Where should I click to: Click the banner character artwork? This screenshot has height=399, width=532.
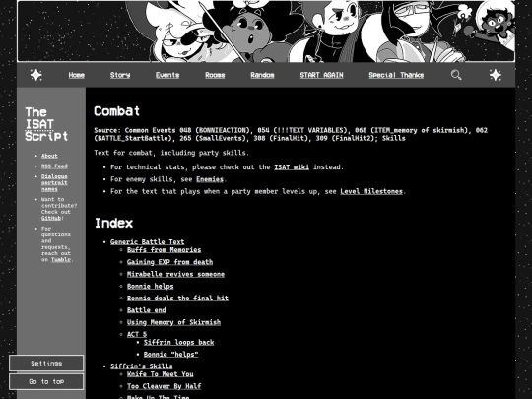pos(266,32)
